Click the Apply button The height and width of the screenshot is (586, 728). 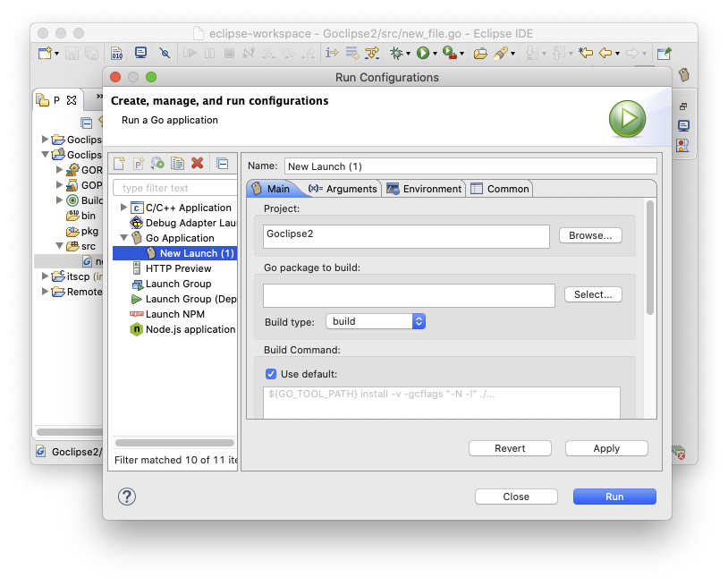pos(606,448)
